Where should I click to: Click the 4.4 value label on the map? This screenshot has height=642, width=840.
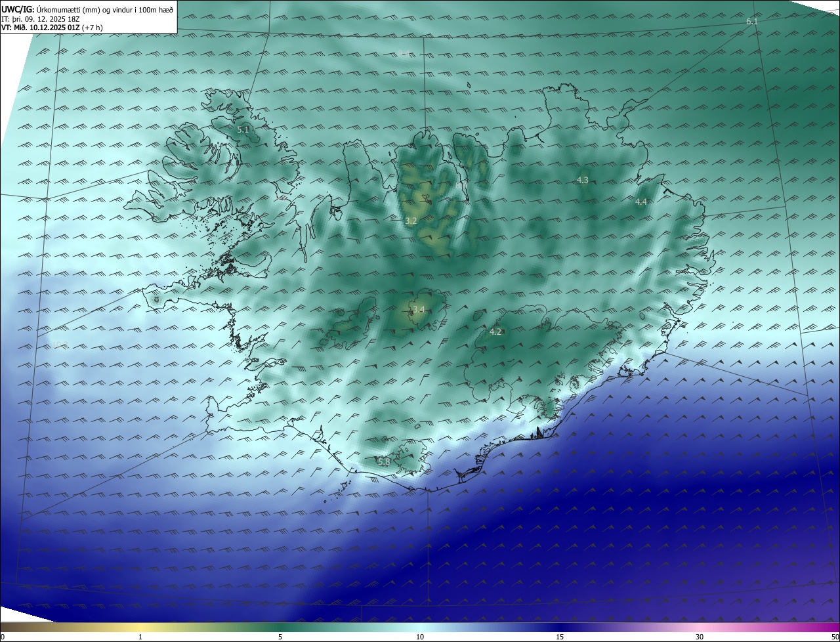click(x=641, y=202)
